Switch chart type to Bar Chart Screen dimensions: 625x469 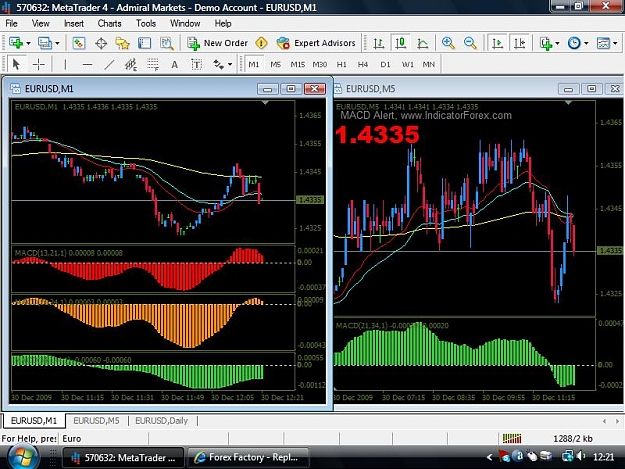tap(379, 43)
